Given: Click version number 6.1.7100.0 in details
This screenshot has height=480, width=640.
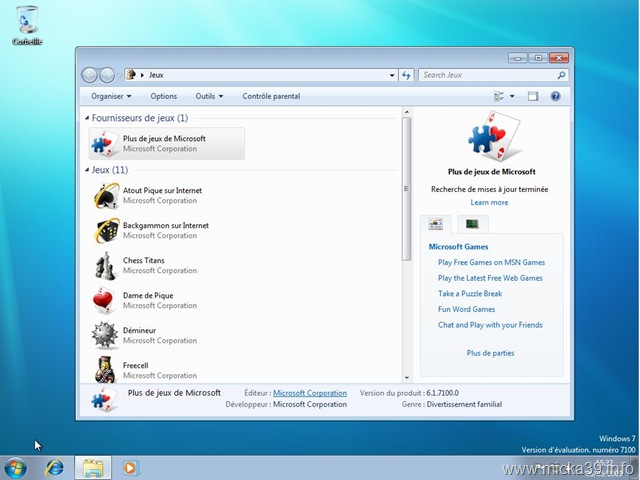Looking at the screenshot, I should 442,393.
